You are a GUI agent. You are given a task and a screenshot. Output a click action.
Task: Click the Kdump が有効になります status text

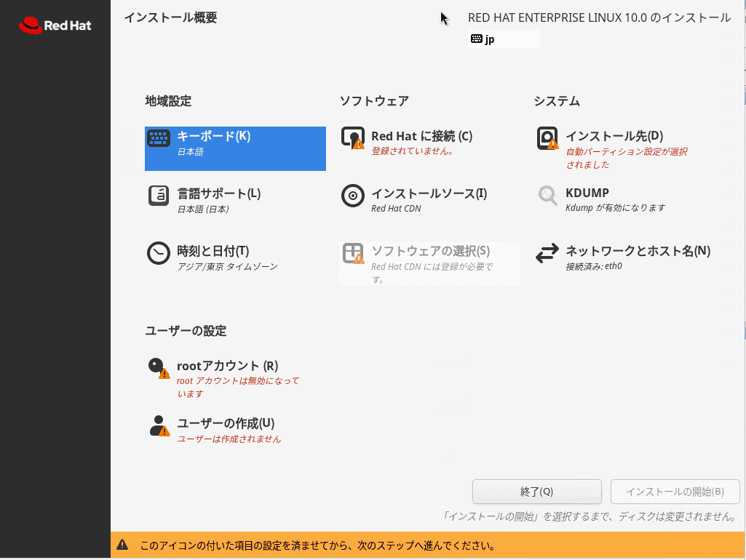click(x=615, y=208)
